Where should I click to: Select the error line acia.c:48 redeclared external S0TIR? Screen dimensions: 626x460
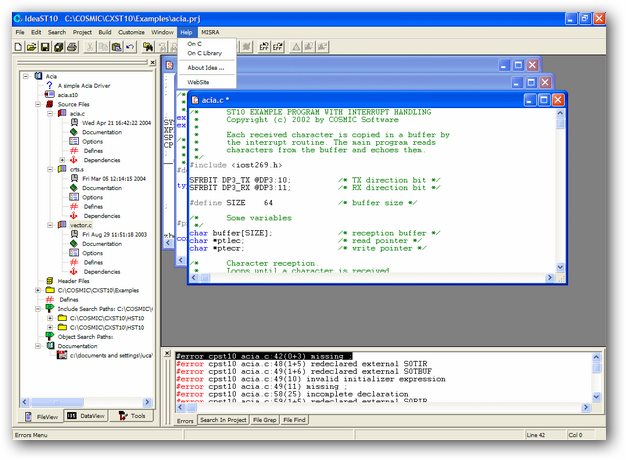point(302,363)
